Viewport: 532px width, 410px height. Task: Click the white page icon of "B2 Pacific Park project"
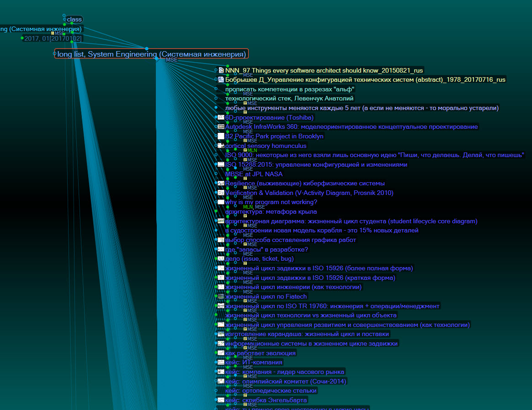pos(221,136)
